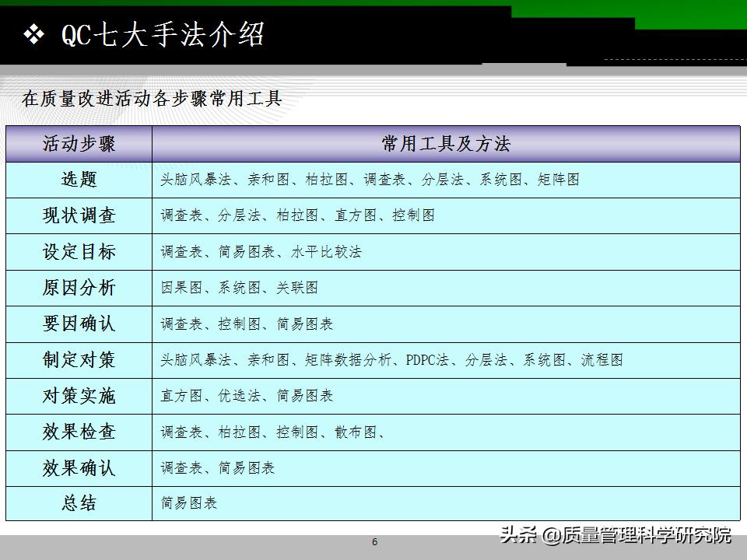Click tools text '调查表、控制图、简易图表'
The image size is (747, 560).
247,324
